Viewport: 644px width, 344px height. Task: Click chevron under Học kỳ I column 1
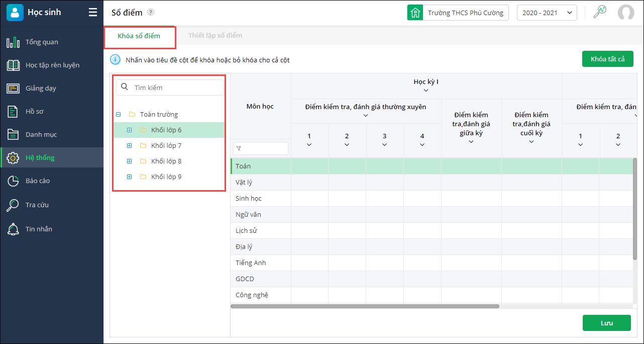(309, 145)
